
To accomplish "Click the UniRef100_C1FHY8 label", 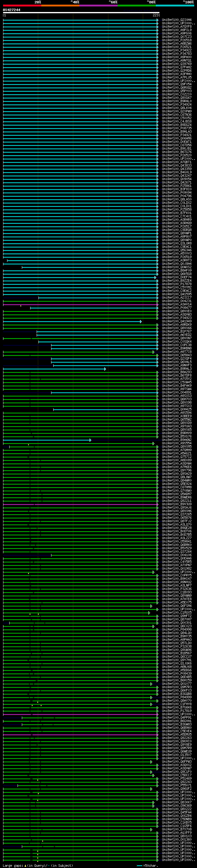I will click(x=176, y=704).
